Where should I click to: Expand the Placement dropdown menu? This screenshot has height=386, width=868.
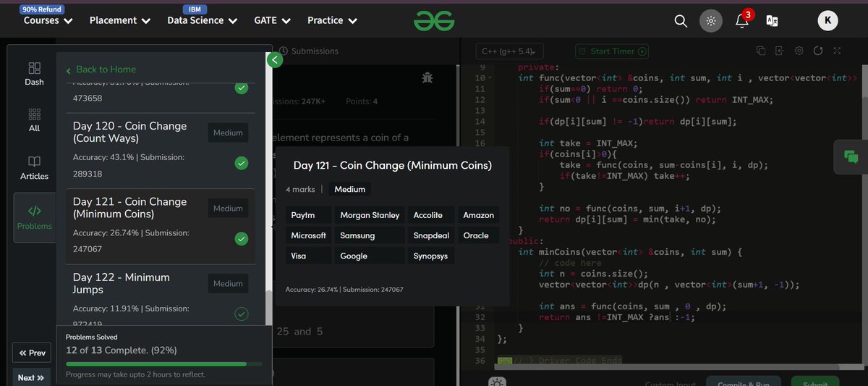click(x=120, y=20)
